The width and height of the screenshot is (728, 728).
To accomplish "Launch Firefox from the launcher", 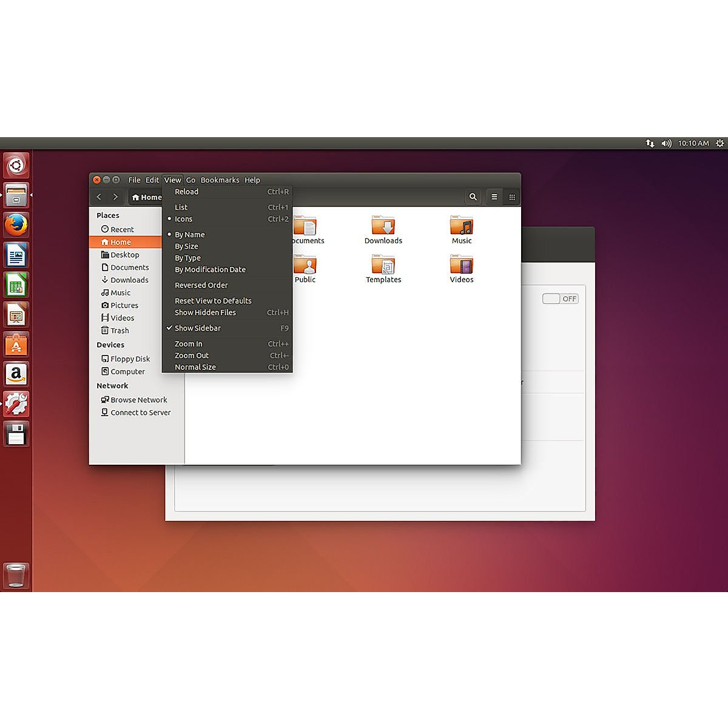I will tap(16, 225).
